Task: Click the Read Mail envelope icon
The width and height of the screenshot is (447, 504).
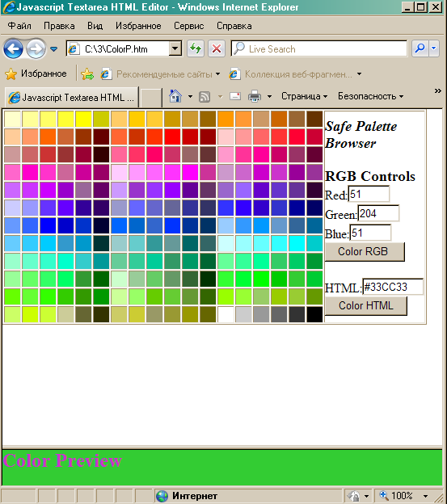Action: coord(235,96)
